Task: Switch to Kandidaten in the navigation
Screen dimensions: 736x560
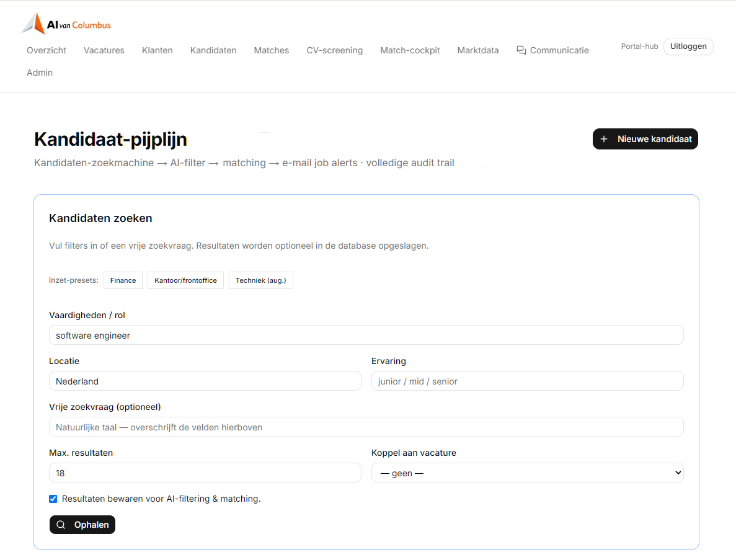Action: coord(213,50)
